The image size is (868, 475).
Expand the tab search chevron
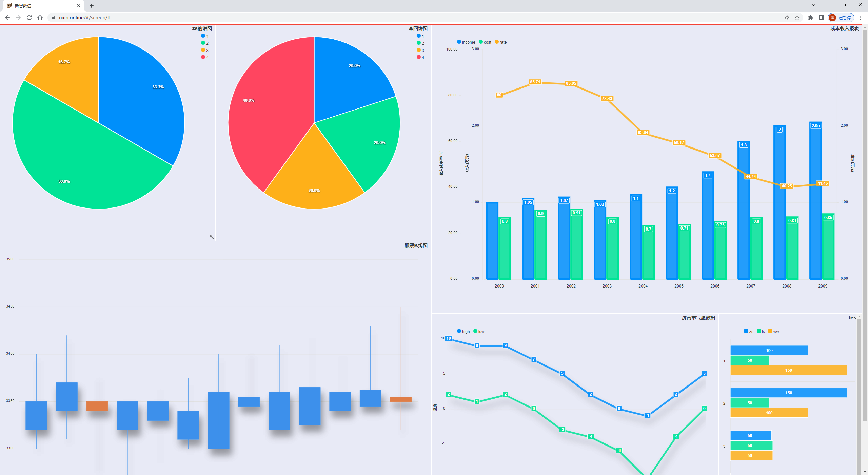[813, 5]
